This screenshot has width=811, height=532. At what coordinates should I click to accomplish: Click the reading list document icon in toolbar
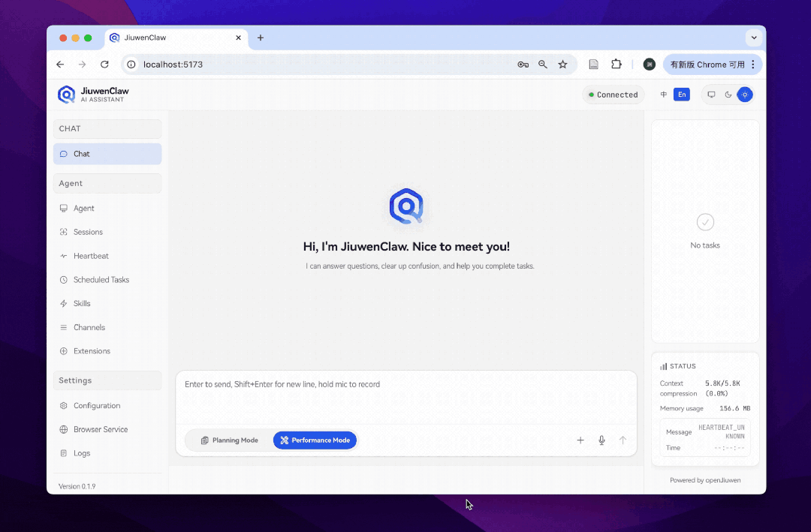pos(594,64)
